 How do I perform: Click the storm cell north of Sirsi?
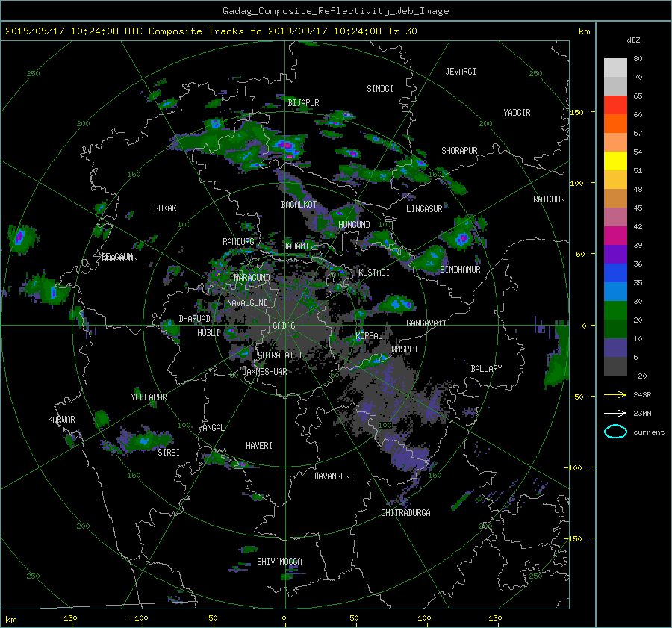[x=143, y=441]
